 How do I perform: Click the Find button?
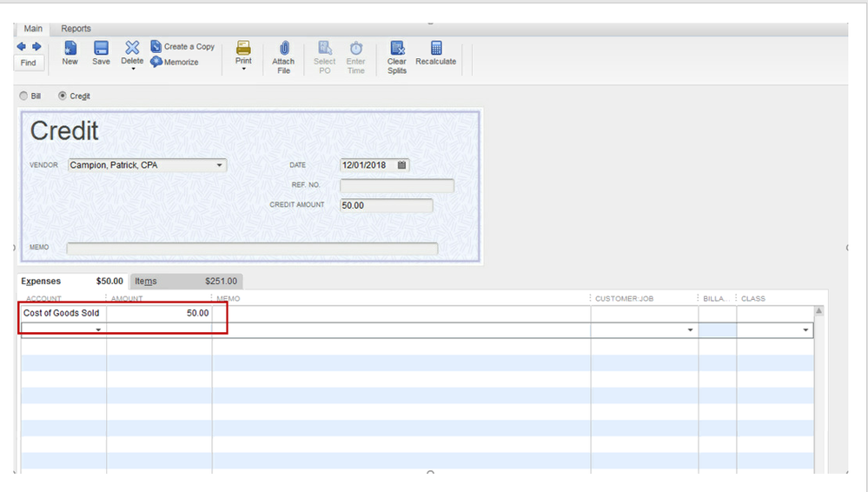coord(28,63)
